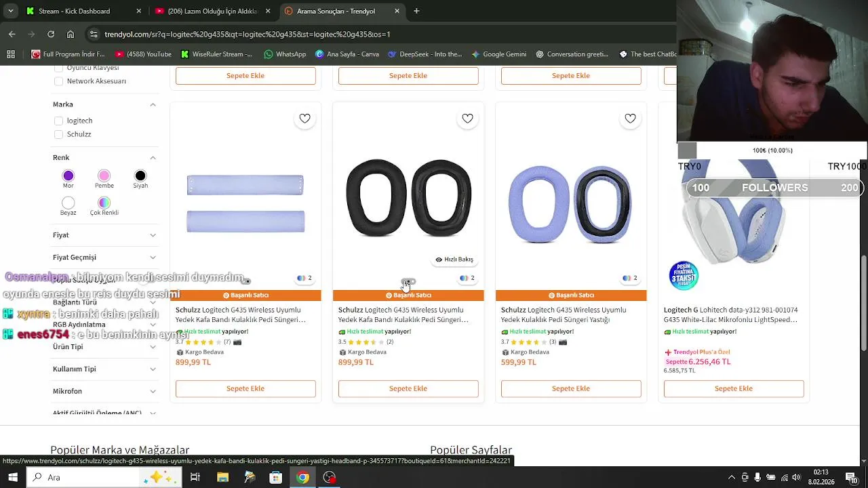Click microphone icon in system tray

click(x=757, y=477)
